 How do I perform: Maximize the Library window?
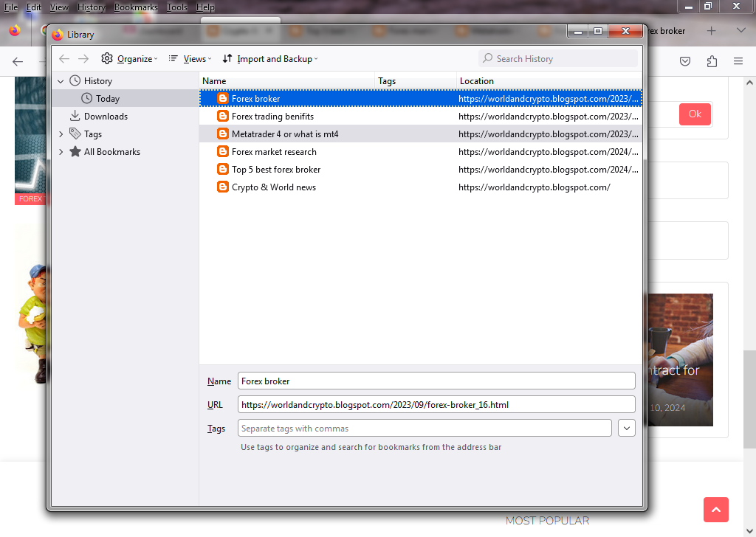pos(598,31)
